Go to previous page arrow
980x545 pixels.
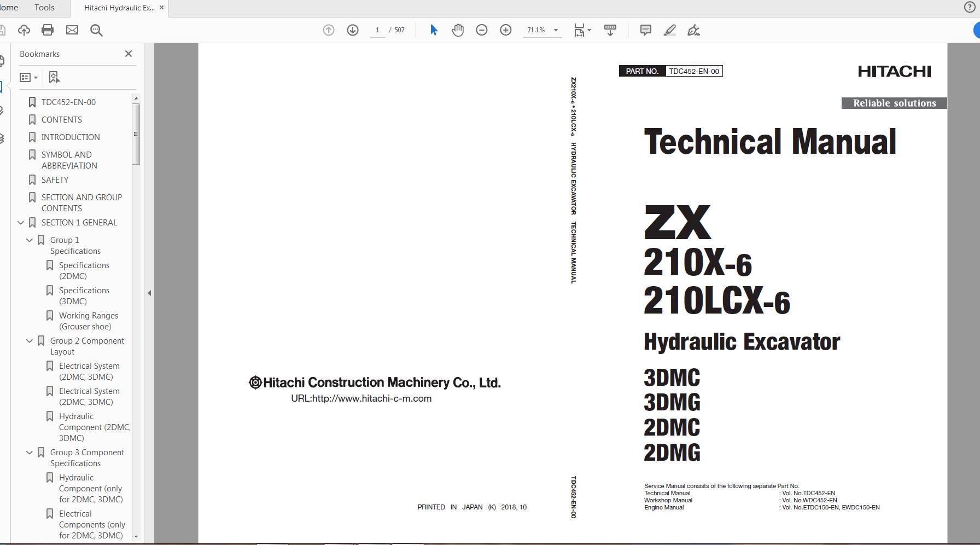(x=329, y=30)
